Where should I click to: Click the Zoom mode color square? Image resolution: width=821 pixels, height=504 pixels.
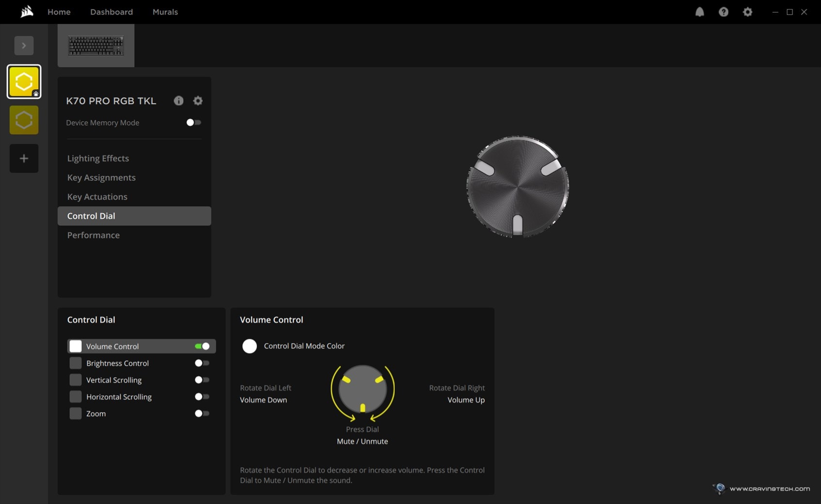pyautogui.click(x=76, y=413)
